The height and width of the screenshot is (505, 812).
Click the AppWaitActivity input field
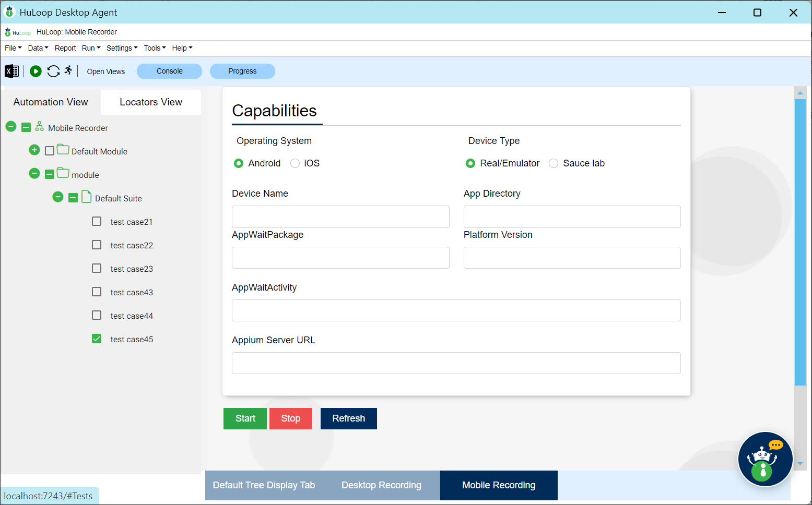pos(456,310)
